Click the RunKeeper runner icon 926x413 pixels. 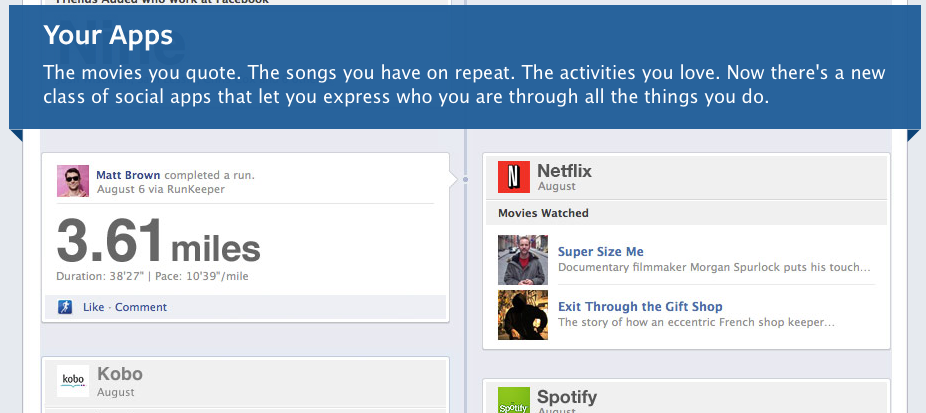(65, 307)
